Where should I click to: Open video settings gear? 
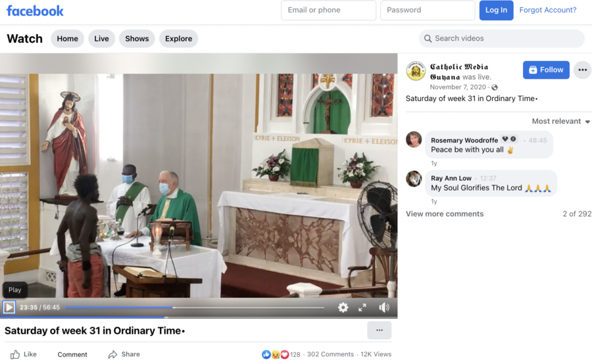click(343, 307)
